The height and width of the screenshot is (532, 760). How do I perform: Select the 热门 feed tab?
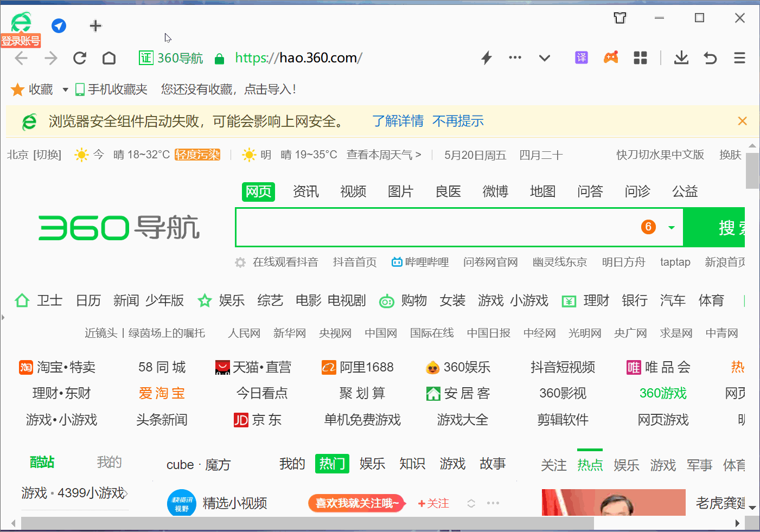[x=332, y=464]
